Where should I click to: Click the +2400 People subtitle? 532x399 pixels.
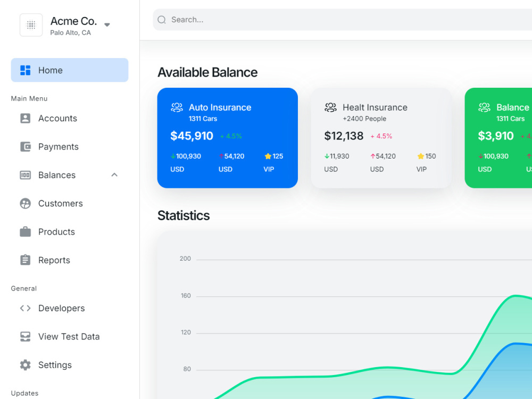(364, 119)
